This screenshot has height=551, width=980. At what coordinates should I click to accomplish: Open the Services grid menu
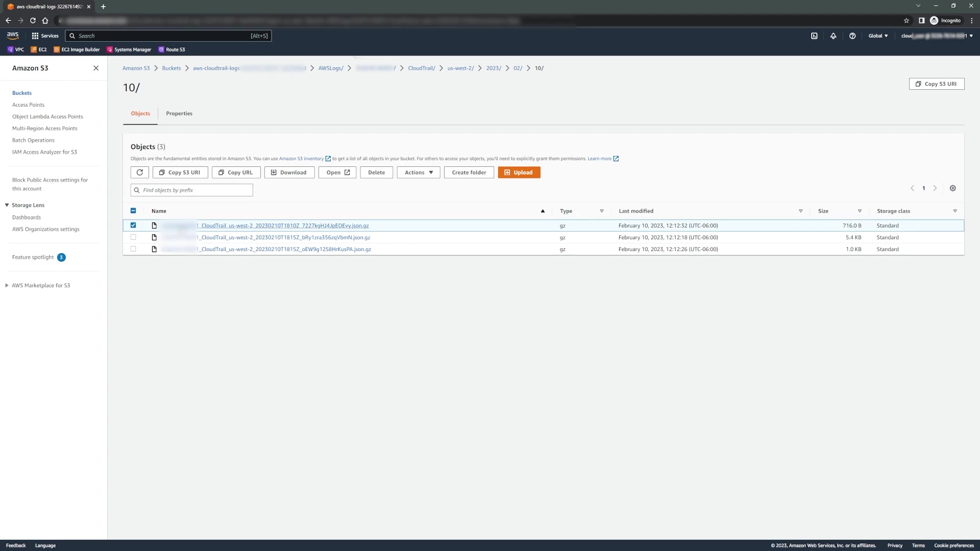(x=45, y=36)
